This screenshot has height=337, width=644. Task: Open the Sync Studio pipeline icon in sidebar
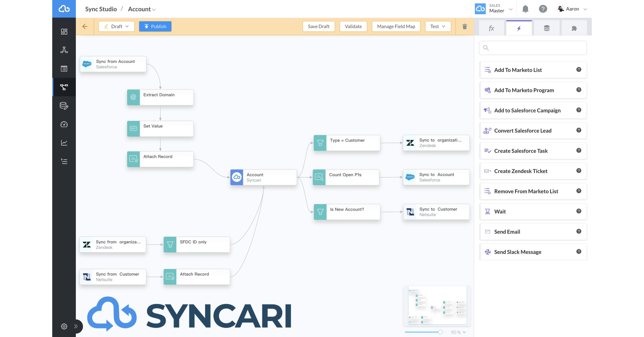coord(64,87)
